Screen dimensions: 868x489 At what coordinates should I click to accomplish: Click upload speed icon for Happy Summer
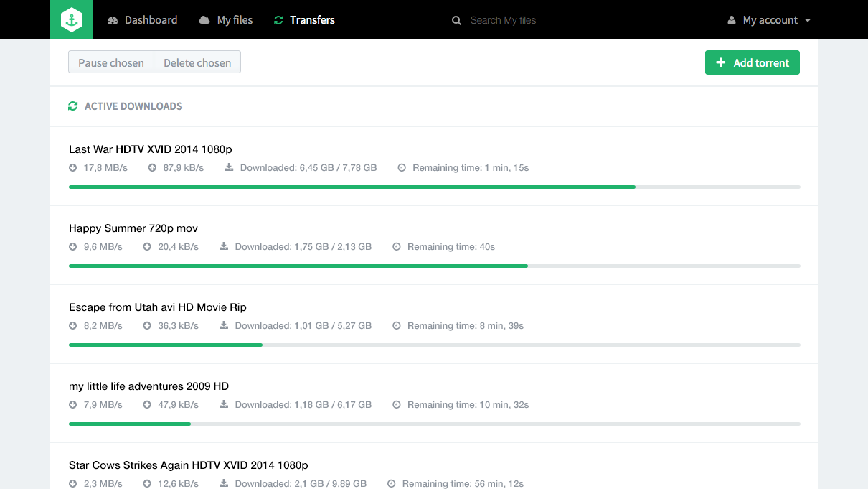[147, 247]
